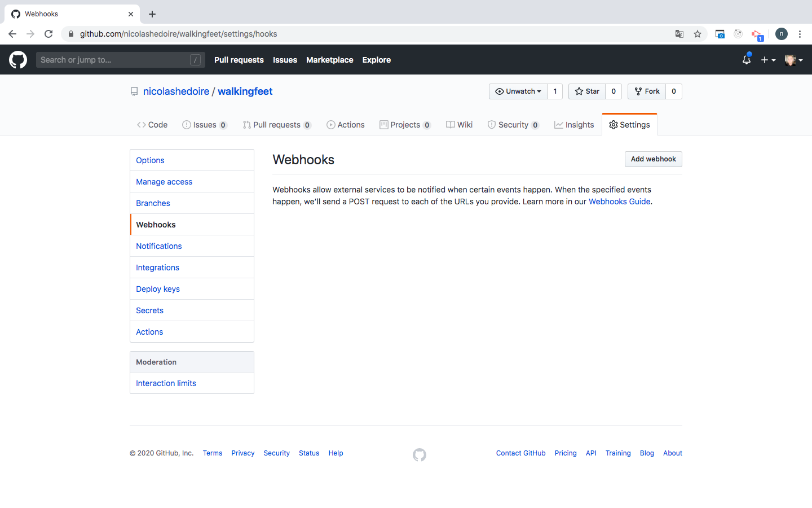Screen dimensions: 812x508
Task: Fork the walkingfeet repository
Action: pyautogui.click(x=647, y=91)
